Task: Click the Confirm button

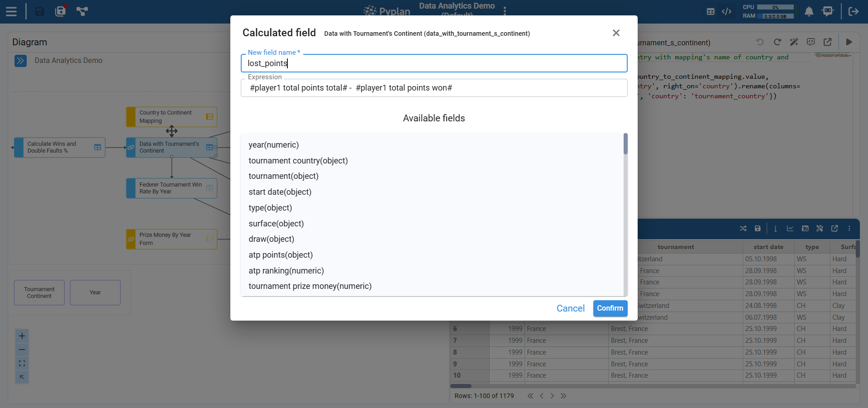Action: click(x=610, y=308)
